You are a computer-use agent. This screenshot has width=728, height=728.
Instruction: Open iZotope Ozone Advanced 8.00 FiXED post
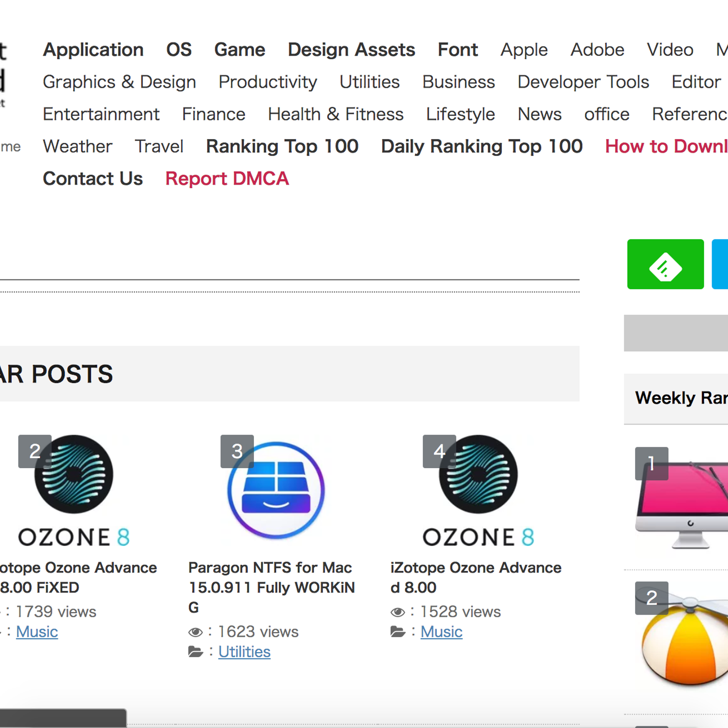coord(78,577)
